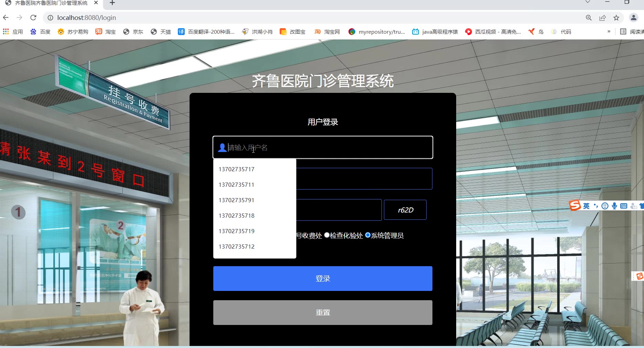Open the myrepository/tru... bookmark
The height and width of the screenshot is (348, 644).
click(x=377, y=32)
